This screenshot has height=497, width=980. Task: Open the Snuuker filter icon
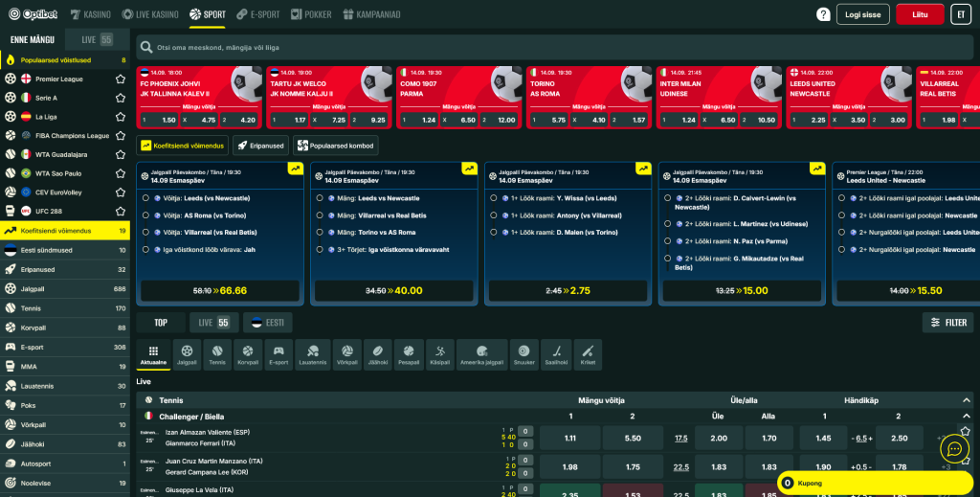point(523,354)
